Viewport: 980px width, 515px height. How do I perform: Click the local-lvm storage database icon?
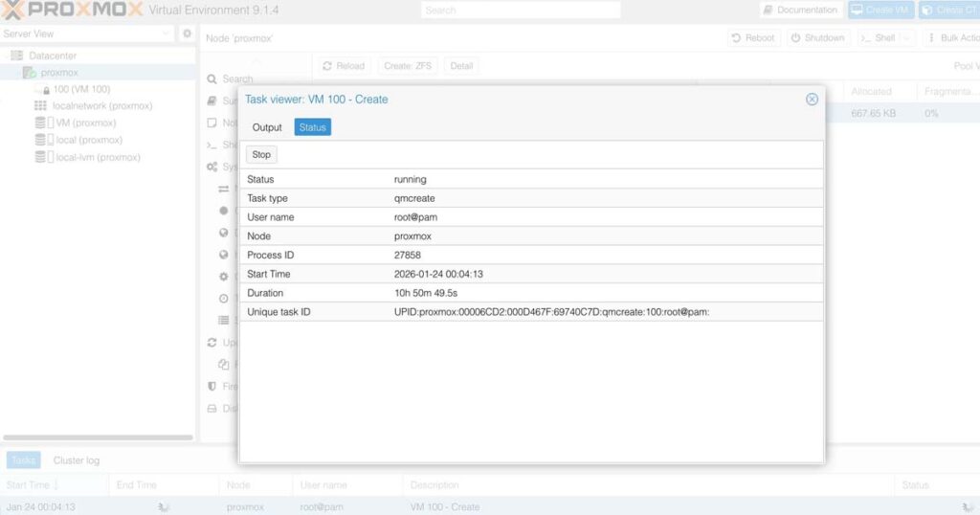(x=40, y=157)
